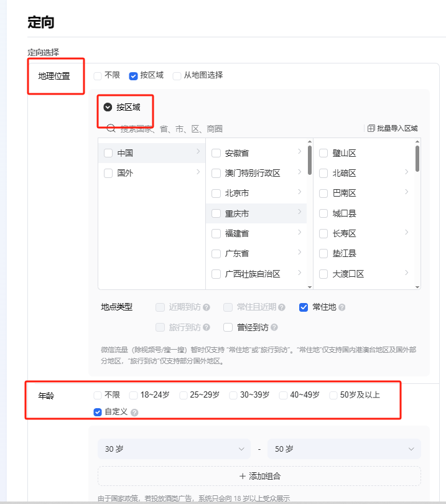The width and height of the screenshot is (446, 504).
Task: Check the 50岁及以上 age checkbox
Action: pyautogui.click(x=333, y=395)
